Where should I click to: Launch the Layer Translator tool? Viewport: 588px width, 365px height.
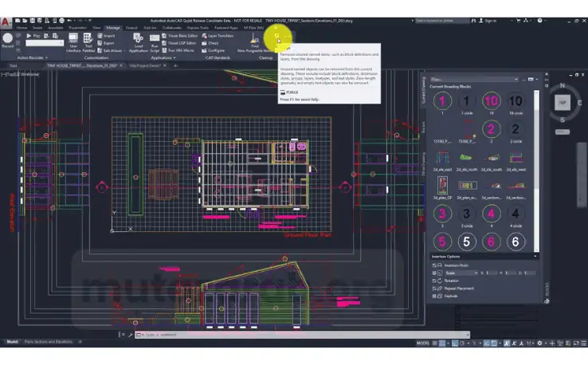218,36
